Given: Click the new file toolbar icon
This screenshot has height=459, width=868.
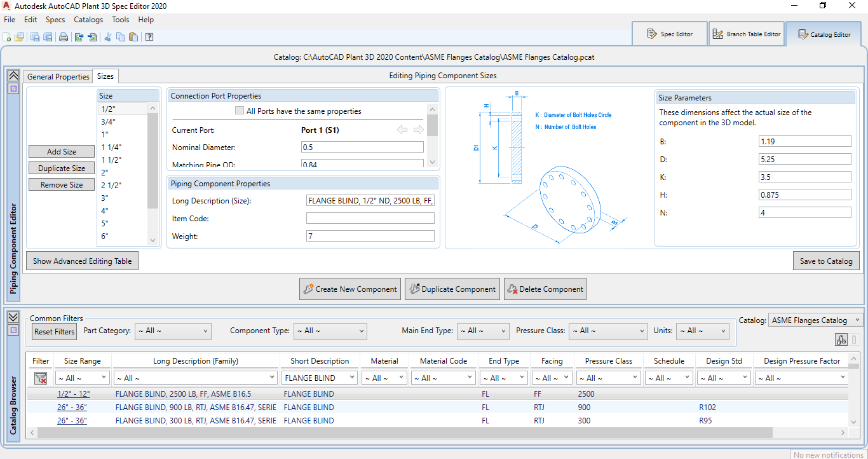Looking at the screenshot, I should tap(7, 37).
